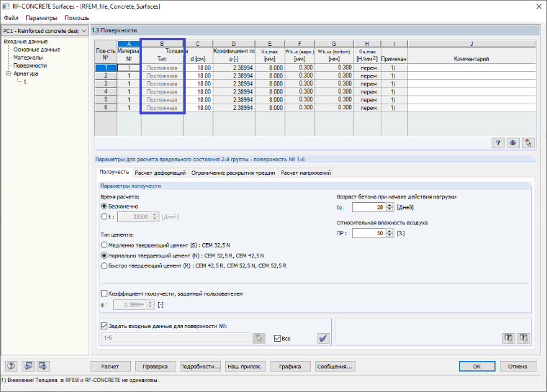Select Материалы in the tree
Image resolution: width=547 pixels, height=392 pixels.
tap(28, 58)
